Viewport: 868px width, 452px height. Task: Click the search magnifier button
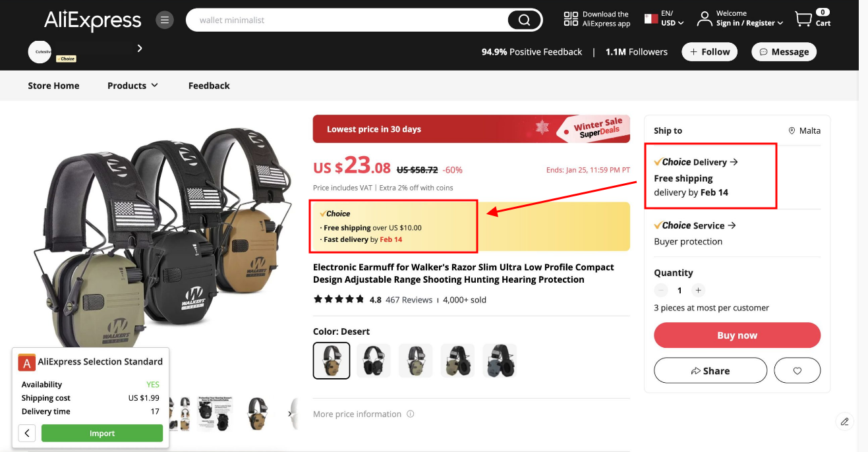[524, 20]
